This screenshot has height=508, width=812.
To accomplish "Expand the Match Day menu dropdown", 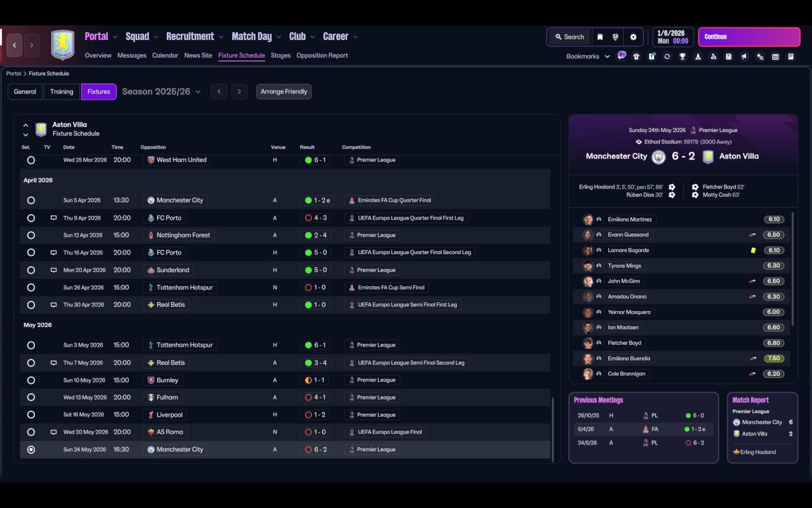I will tap(278, 37).
